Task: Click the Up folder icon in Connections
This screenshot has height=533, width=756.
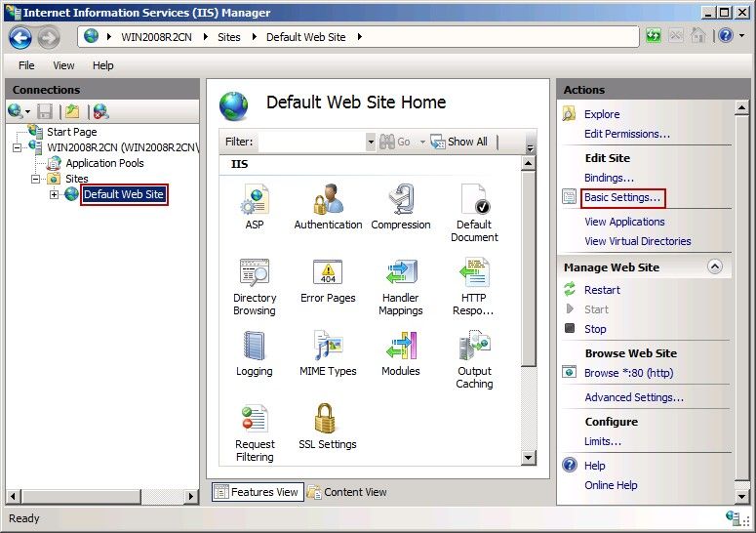Action: point(72,111)
